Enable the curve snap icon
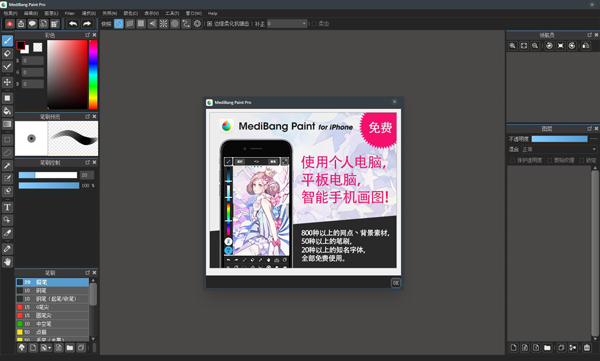Viewport: 600px width, 361px height. pyautogui.click(x=186, y=24)
